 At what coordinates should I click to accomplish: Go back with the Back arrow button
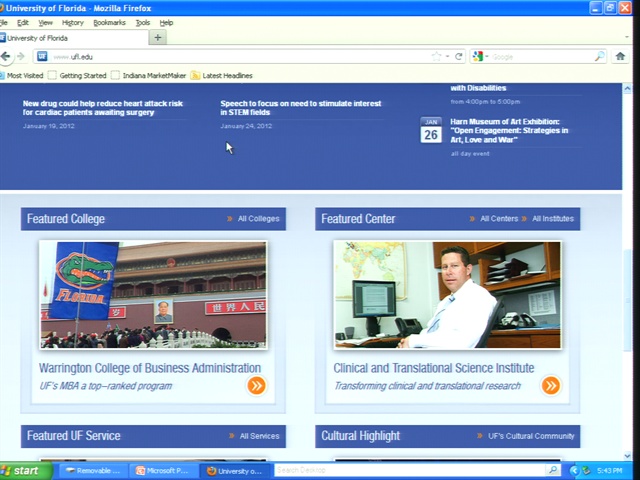(6, 56)
